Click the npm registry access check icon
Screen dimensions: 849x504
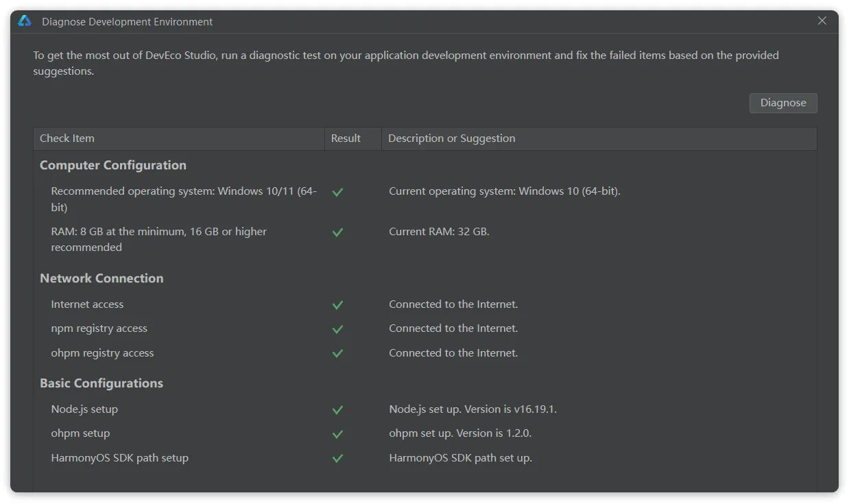[x=337, y=329]
